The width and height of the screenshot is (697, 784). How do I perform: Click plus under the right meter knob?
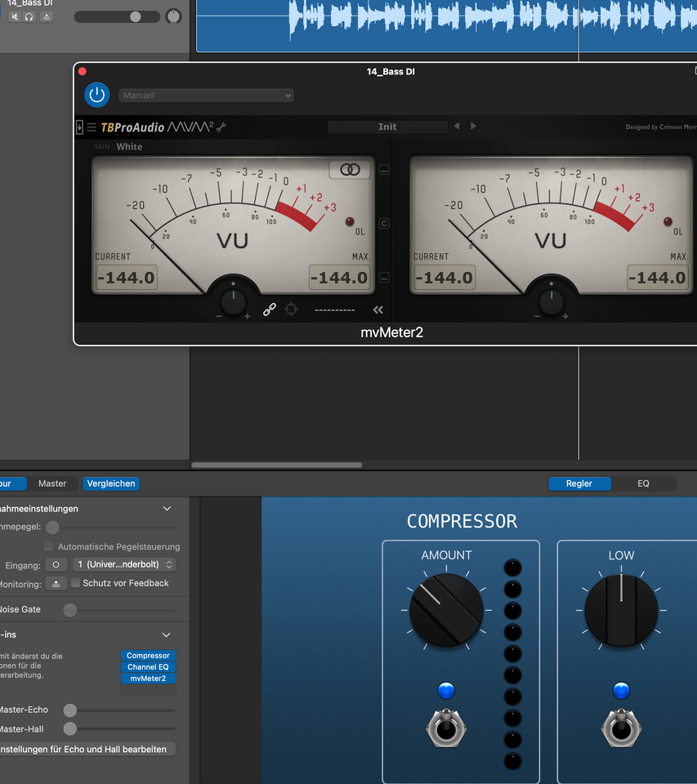pyautogui.click(x=565, y=317)
